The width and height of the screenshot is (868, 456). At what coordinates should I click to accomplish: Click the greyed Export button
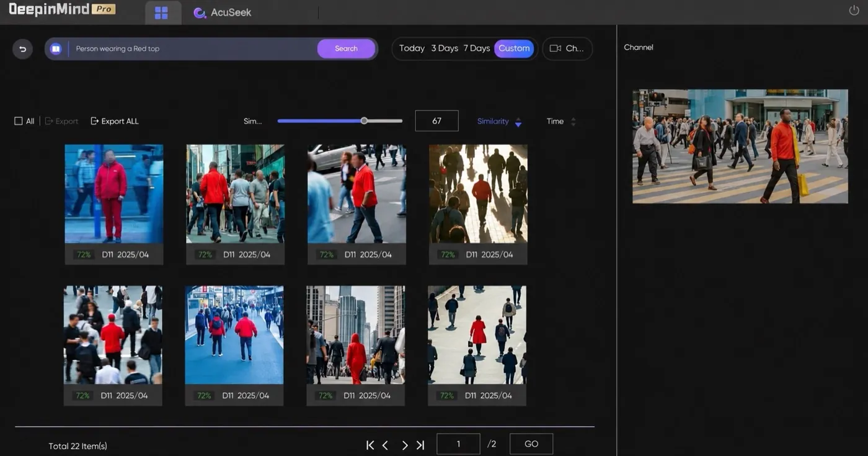(x=61, y=121)
